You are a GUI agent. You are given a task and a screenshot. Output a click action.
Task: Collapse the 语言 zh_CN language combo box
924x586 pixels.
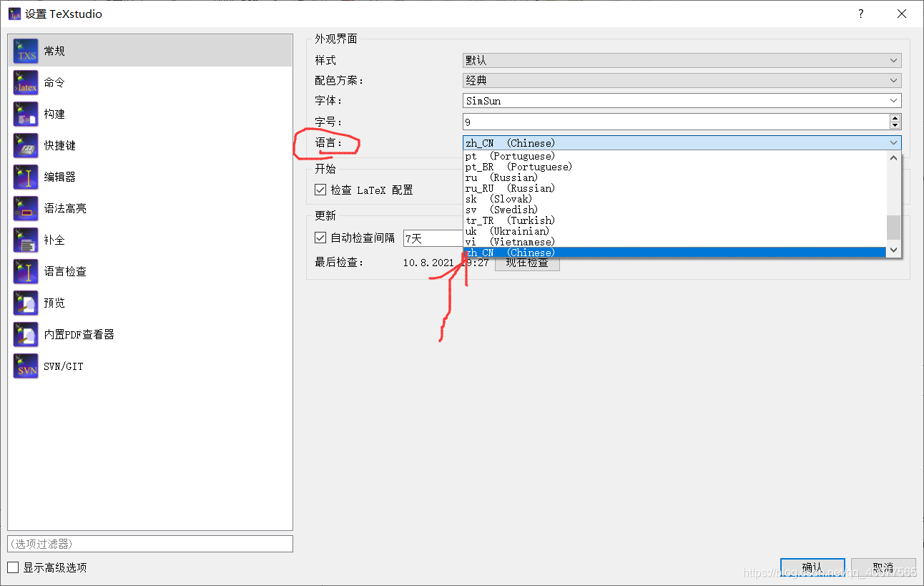(682, 143)
